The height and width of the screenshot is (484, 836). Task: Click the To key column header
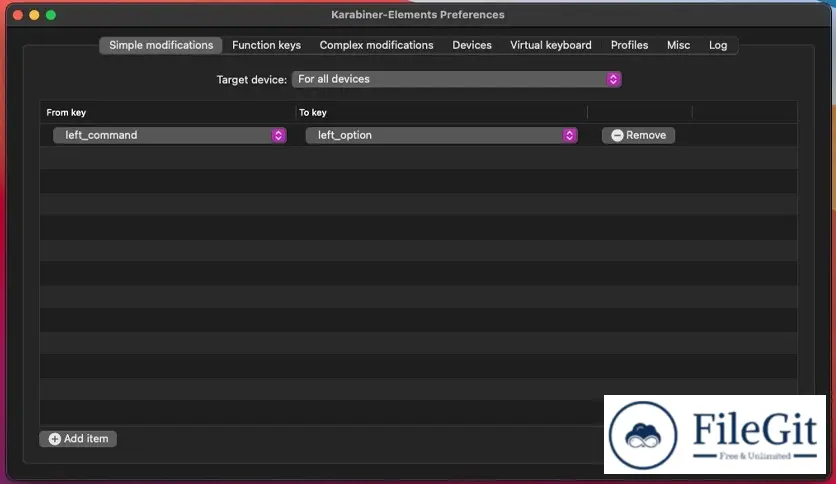coord(312,112)
